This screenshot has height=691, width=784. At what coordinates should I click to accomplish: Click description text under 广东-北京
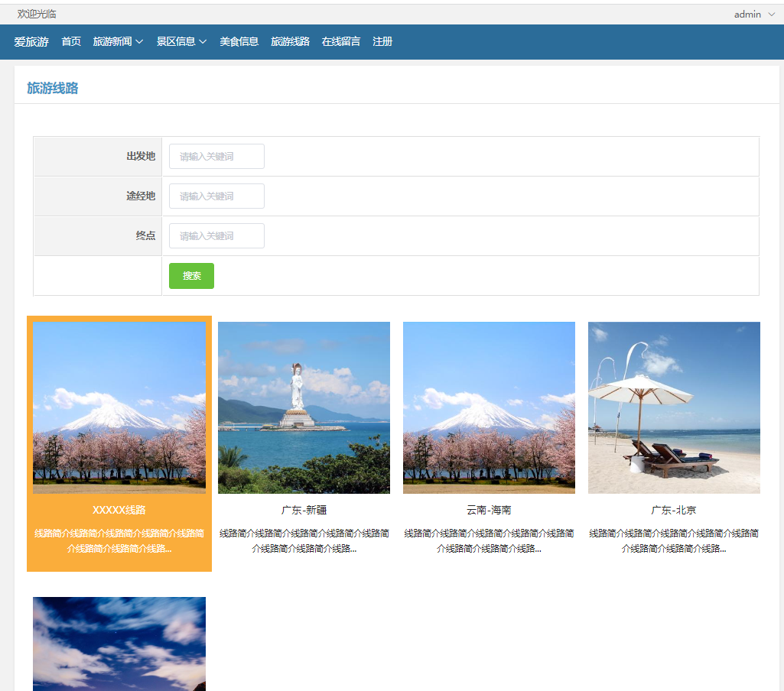pos(674,541)
